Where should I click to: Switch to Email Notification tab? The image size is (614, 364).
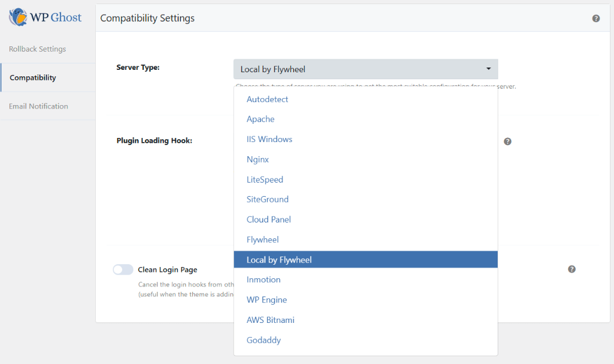click(x=38, y=106)
